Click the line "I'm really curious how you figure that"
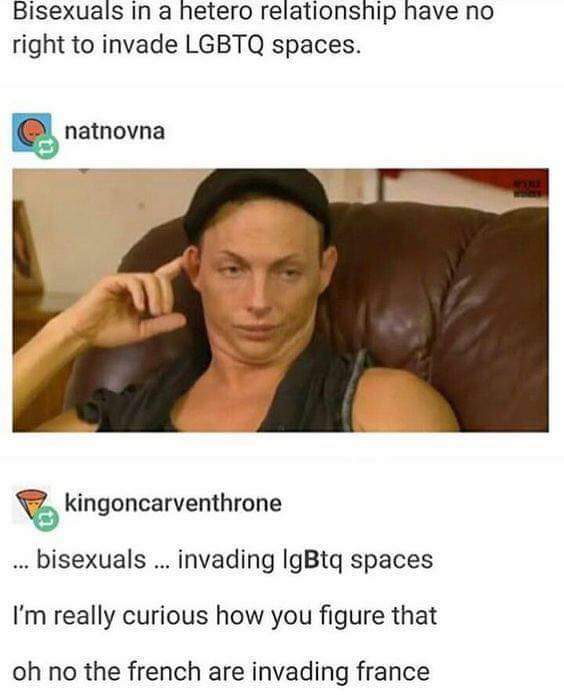The height and width of the screenshot is (695, 564). pos(225,616)
